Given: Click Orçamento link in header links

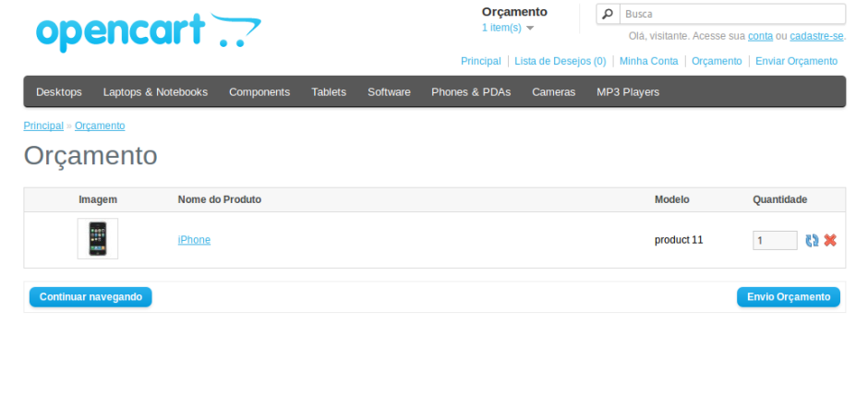Looking at the screenshot, I should tap(717, 62).
